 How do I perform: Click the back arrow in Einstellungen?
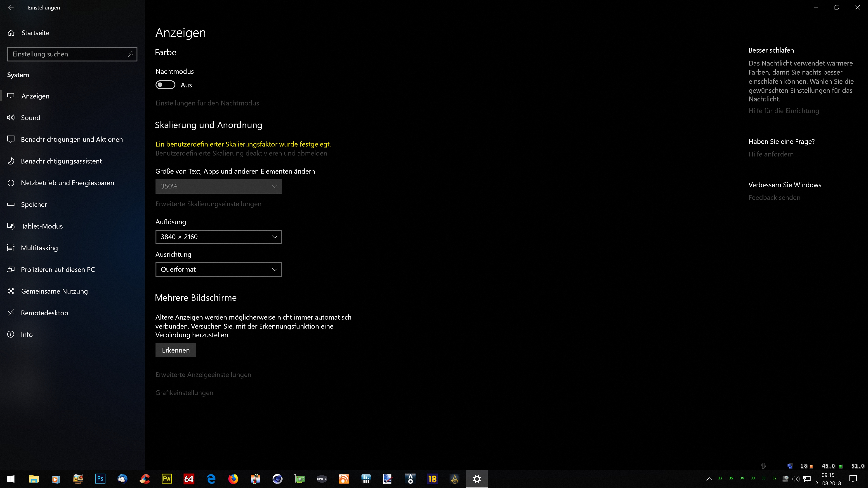[x=11, y=7]
